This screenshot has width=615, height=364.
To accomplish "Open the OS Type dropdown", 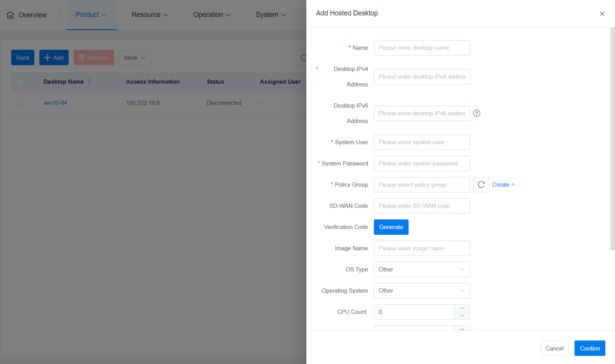I will coord(422,270).
